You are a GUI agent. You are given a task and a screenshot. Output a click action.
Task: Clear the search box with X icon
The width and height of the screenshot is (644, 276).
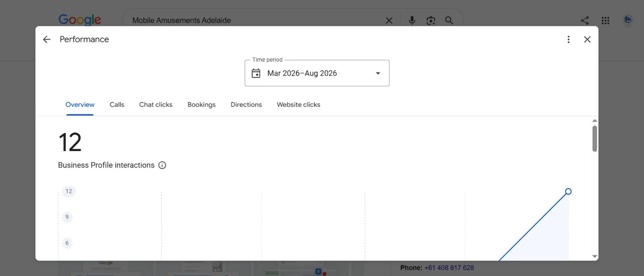point(389,21)
